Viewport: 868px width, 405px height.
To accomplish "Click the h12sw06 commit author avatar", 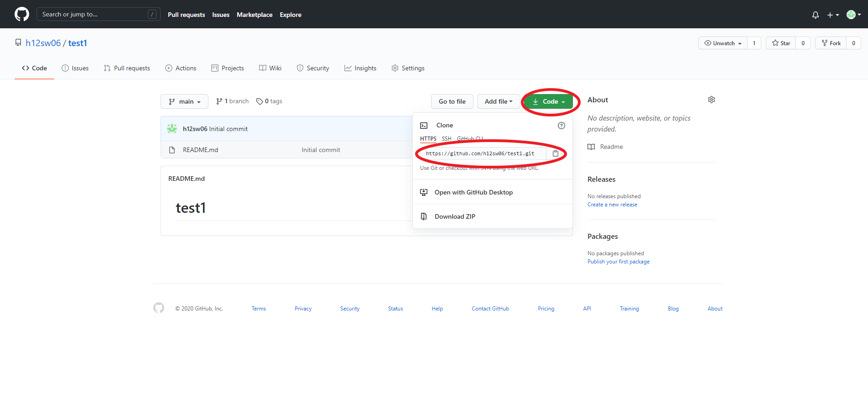I will tap(172, 129).
